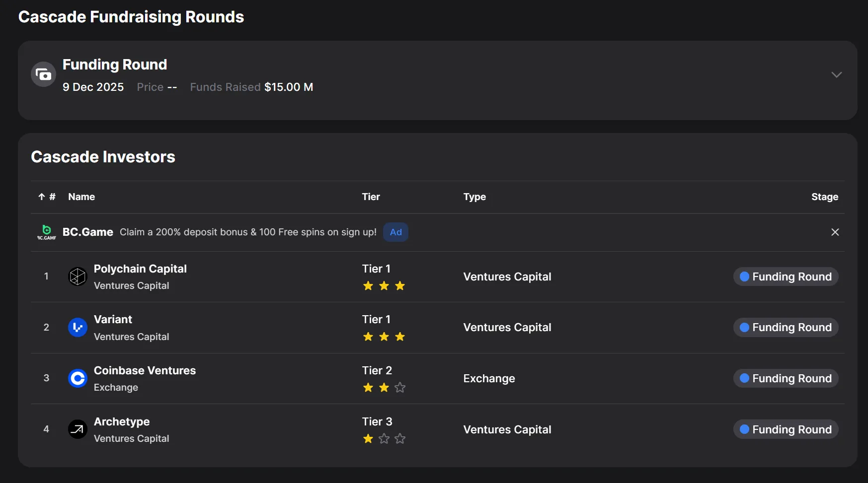Open the BC.Game advertiser link

[88, 232]
